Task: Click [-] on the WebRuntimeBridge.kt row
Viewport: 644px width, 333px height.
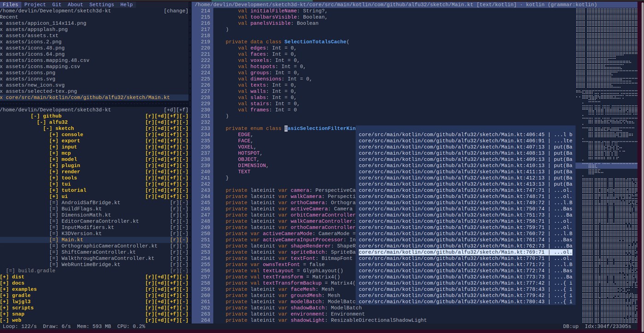Action: (x=184, y=264)
